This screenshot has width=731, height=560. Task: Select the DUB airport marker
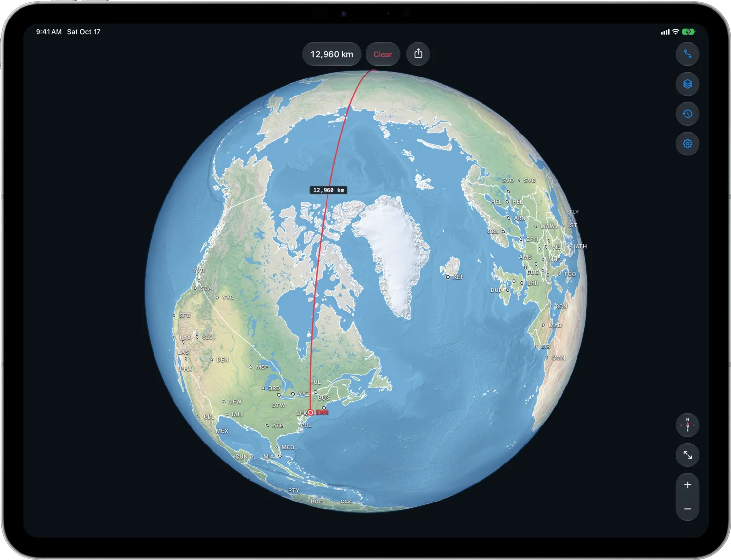pos(508,290)
